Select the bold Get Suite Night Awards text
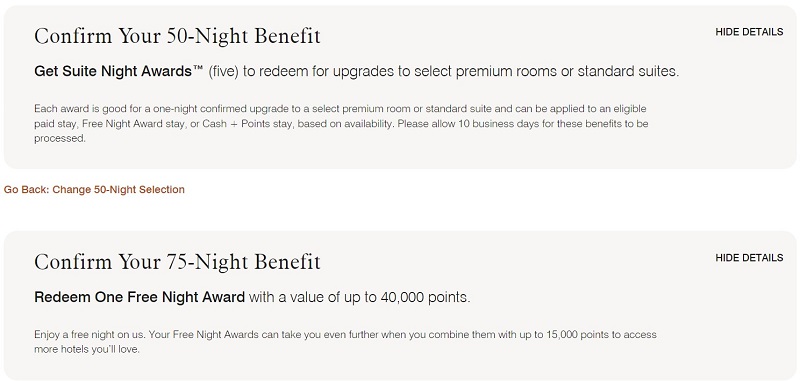Viewport: 800px width, 381px height. pos(113,71)
